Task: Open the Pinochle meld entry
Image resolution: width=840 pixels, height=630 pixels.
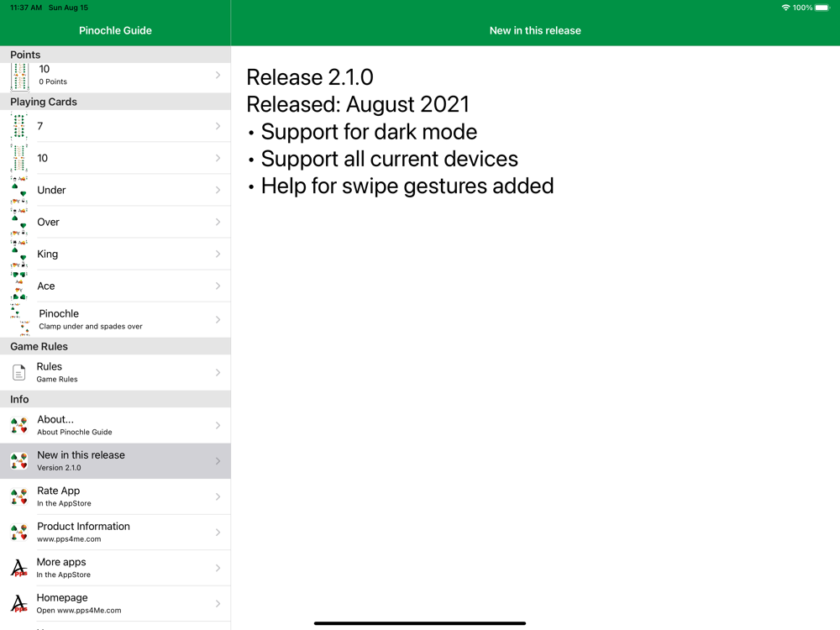Action: pyautogui.click(x=115, y=320)
